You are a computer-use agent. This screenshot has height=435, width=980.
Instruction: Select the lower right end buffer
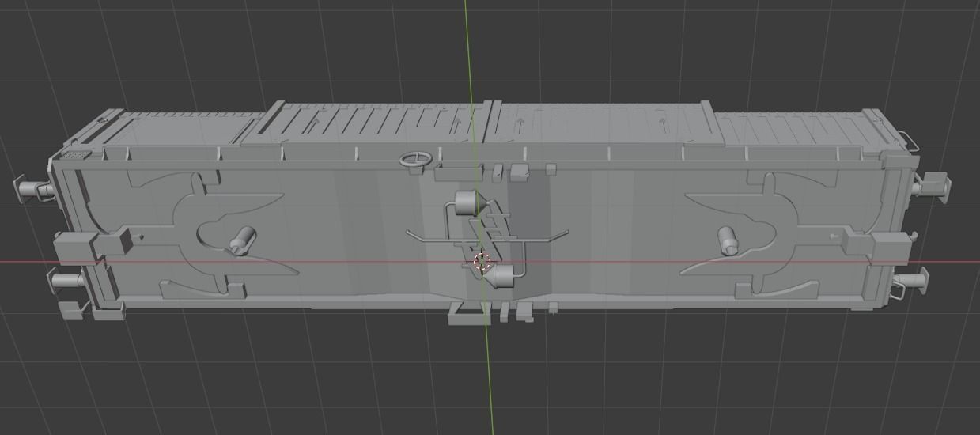click(x=910, y=279)
